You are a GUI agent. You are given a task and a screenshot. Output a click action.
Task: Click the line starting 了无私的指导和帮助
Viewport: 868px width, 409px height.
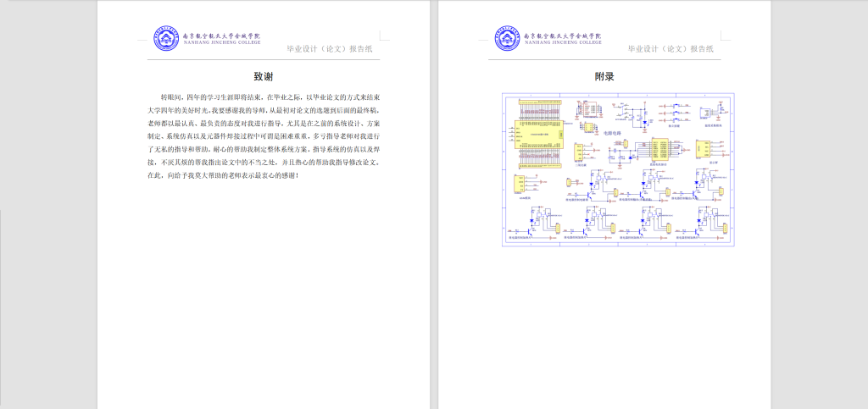pyautogui.click(x=264, y=149)
